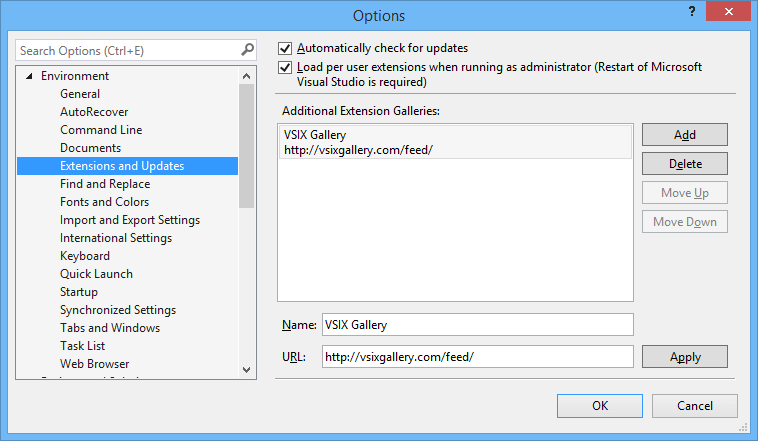Screen dimensions: 758x441
Task: Click into the Name text field
Action: [478, 324]
